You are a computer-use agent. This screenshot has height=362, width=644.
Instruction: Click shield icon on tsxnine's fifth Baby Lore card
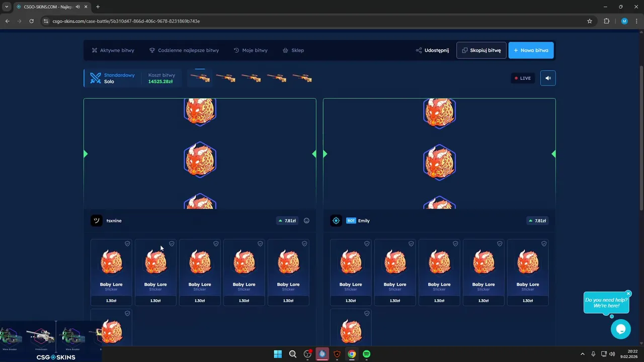[x=304, y=244]
